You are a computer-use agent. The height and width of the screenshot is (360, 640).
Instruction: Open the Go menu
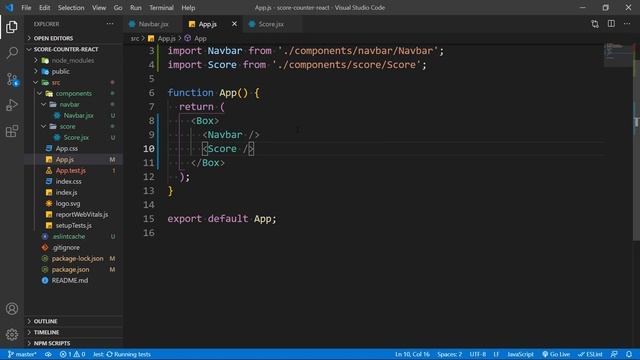tap(118, 8)
